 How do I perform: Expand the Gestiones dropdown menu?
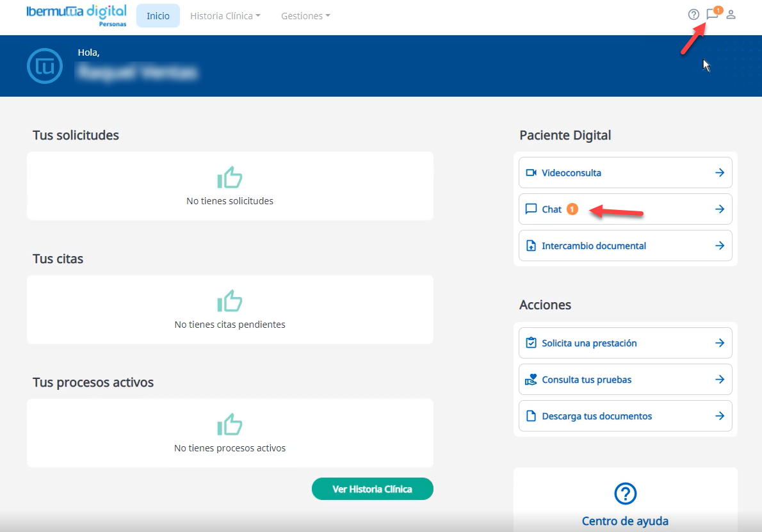click(x=305, y=16)
